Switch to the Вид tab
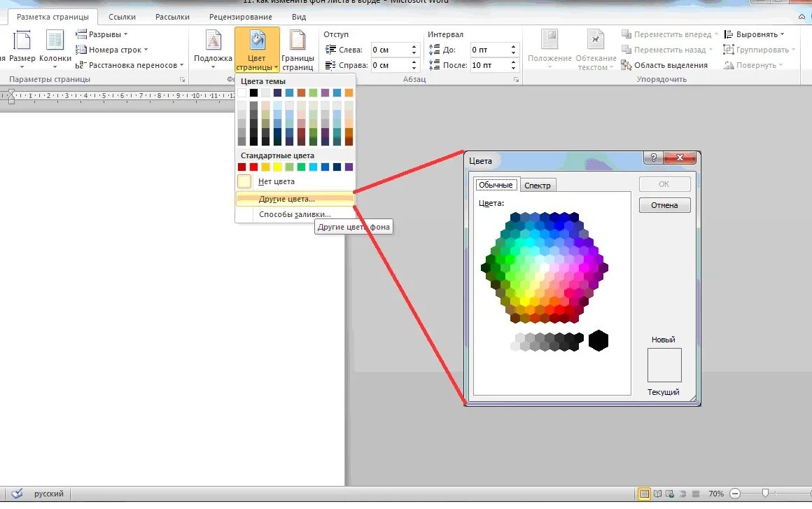The image size is (812, 509). [299, 17]
